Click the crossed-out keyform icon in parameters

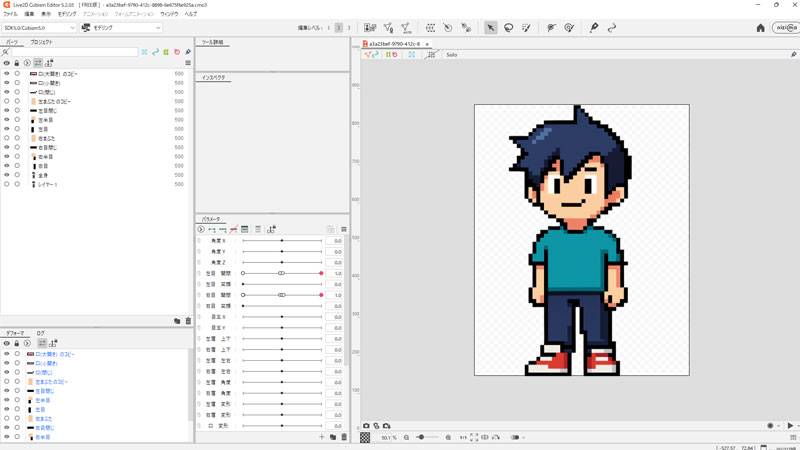pos(234,230)
